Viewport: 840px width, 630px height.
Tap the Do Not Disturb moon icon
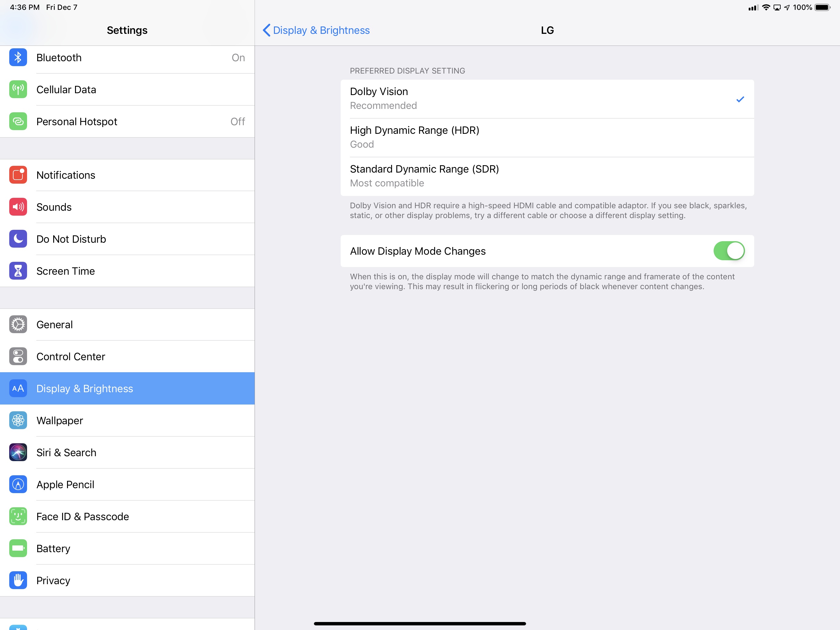tap(18, 239)
